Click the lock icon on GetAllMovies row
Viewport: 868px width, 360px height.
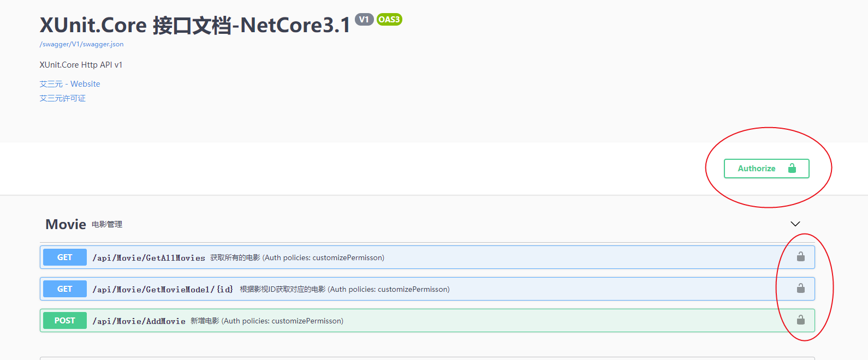pyautogui.click(x=801, y=256)
